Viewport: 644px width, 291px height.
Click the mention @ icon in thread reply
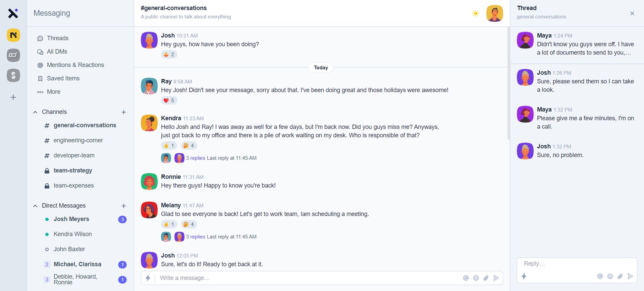(600, 276)
